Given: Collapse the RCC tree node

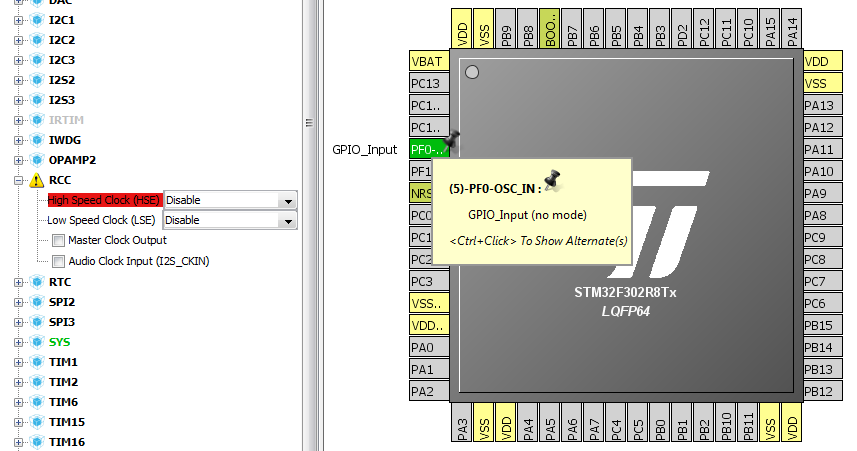Looking at the screenshot, I should (x=19, y=180).
